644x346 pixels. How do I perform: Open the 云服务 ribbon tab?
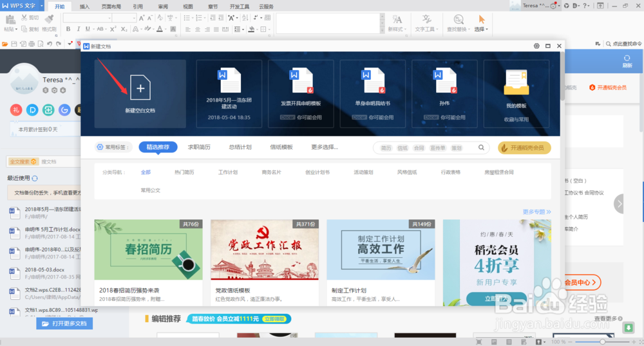pyautogui.click(x=267, y=6)
